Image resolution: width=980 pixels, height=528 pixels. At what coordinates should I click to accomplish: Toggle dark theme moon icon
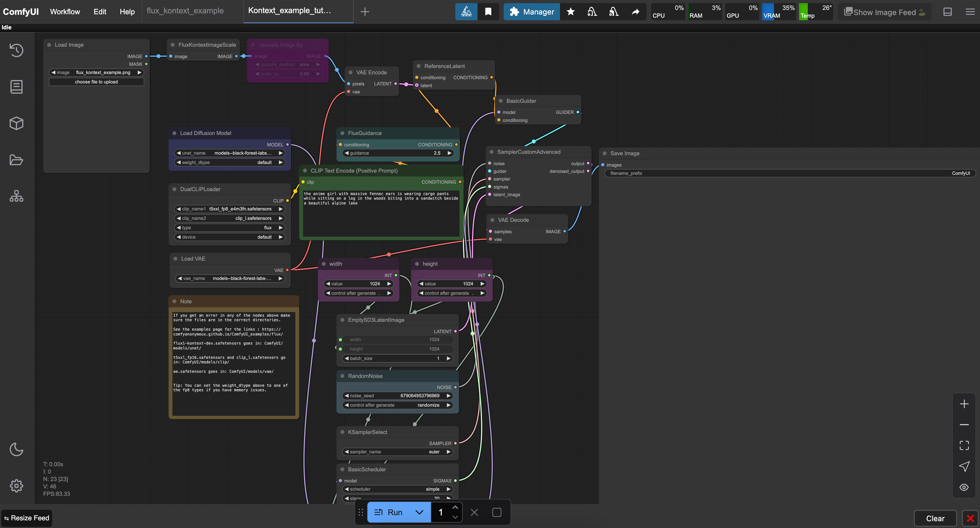[x=16, y=449]
